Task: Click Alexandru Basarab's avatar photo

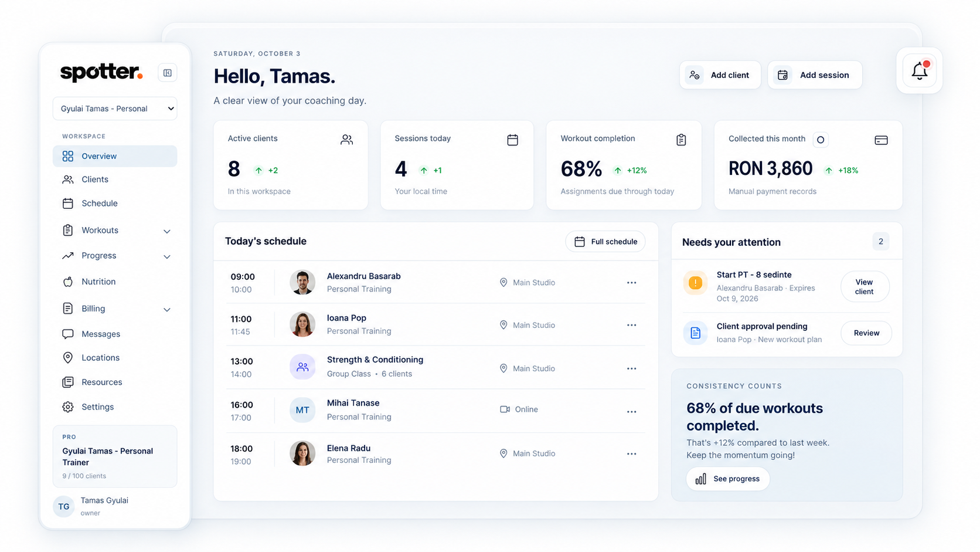Action: click(302, 282)
